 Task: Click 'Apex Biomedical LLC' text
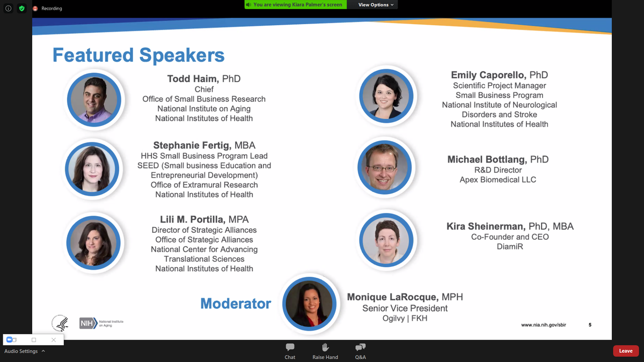[x=498, y=180]
